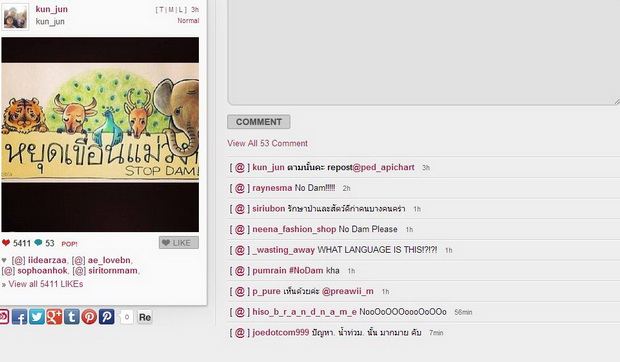Click the share count box showing 0
The image size is (620, 362).
click(x=126, y=317)
